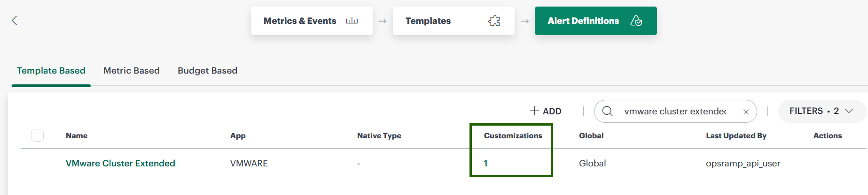Click the plus icon next to ADD

click(x=534, y=111)
